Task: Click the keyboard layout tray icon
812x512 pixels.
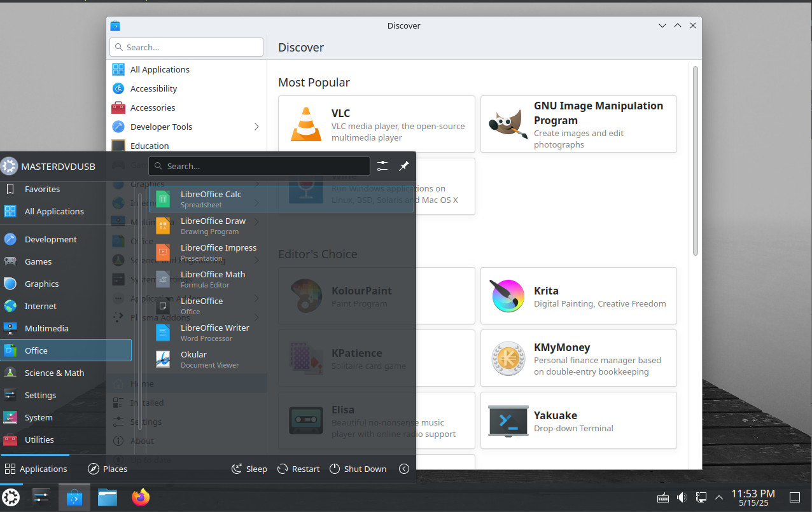Action: (662, 497)
